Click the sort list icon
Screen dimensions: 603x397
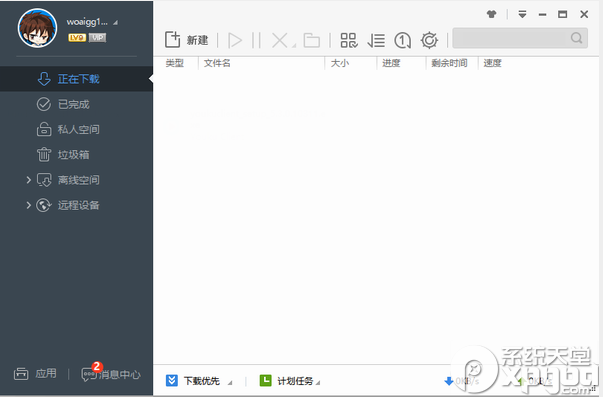point(376,40)
